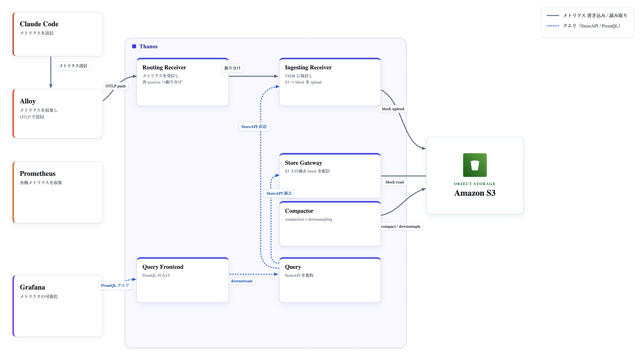Select the Grafana visualization node

click(57, 306)
